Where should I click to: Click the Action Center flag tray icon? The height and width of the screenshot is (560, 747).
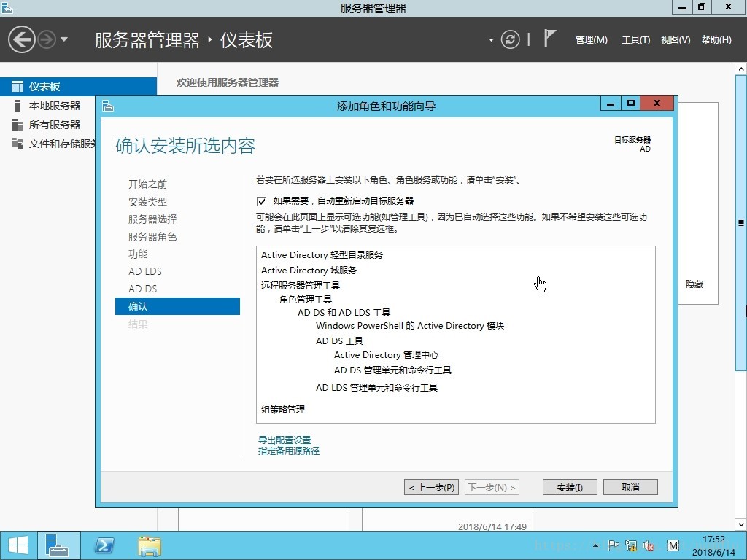(x=613, y=545)
